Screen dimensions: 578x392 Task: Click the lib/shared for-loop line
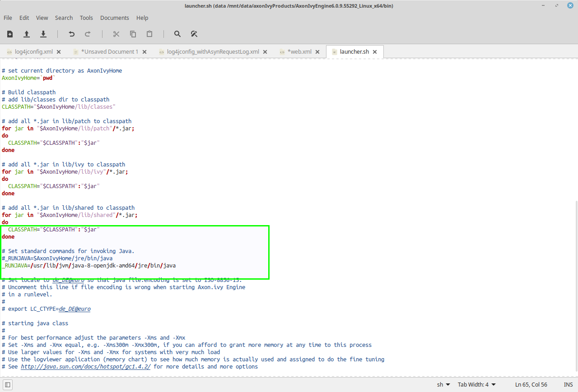70,215
